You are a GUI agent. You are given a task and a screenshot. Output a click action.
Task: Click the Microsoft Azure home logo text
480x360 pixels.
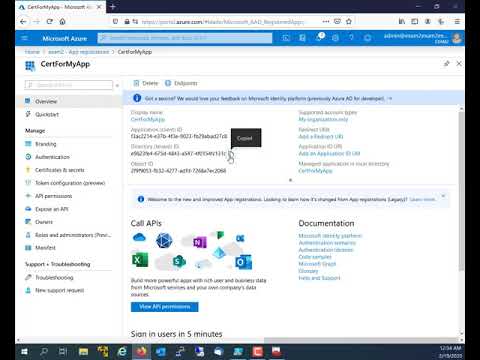coord(65,39)
